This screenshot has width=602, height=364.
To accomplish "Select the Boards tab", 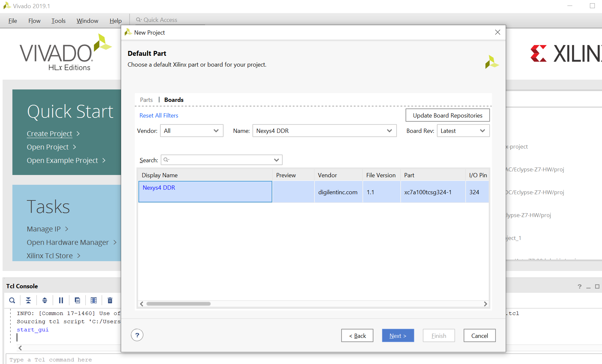I will (174, 100).
